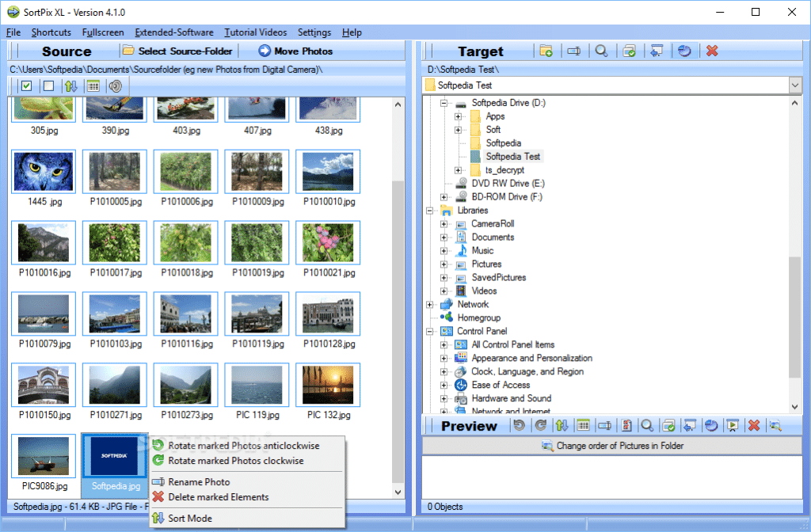Check the select-all checkbox in Source toolbar

26,85
